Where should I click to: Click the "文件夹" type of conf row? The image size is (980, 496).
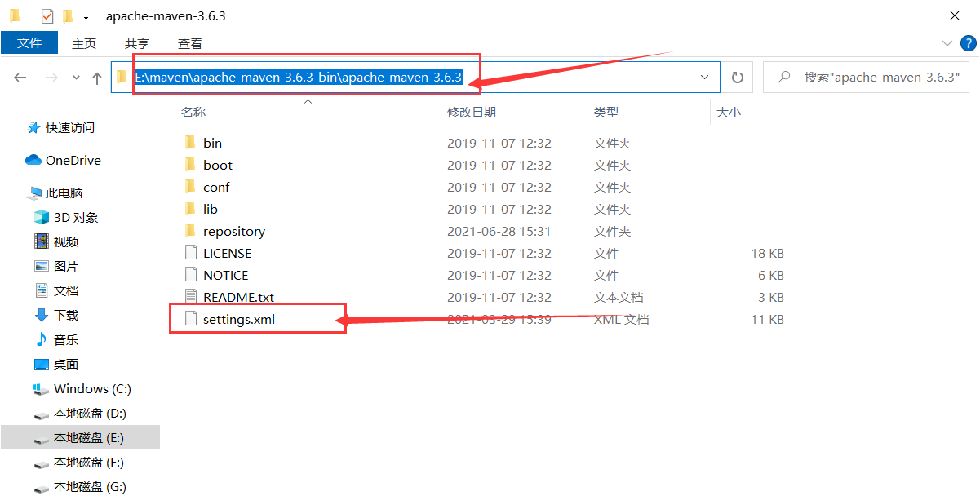coord(612,187)
